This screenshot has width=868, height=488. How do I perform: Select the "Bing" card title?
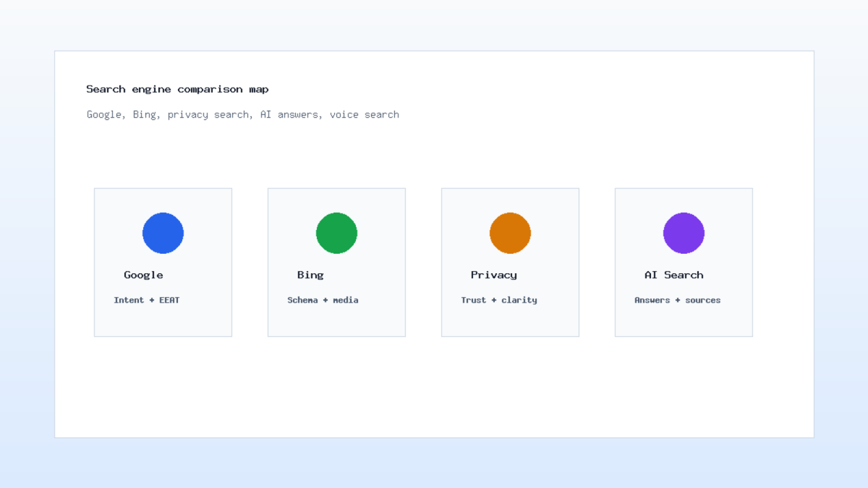point(310,275)
